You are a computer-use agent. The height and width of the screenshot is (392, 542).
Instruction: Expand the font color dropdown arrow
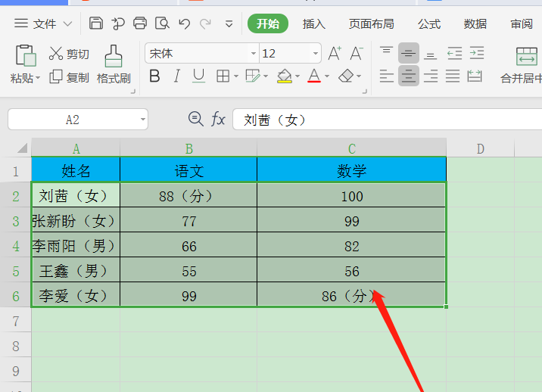[327, 76]
